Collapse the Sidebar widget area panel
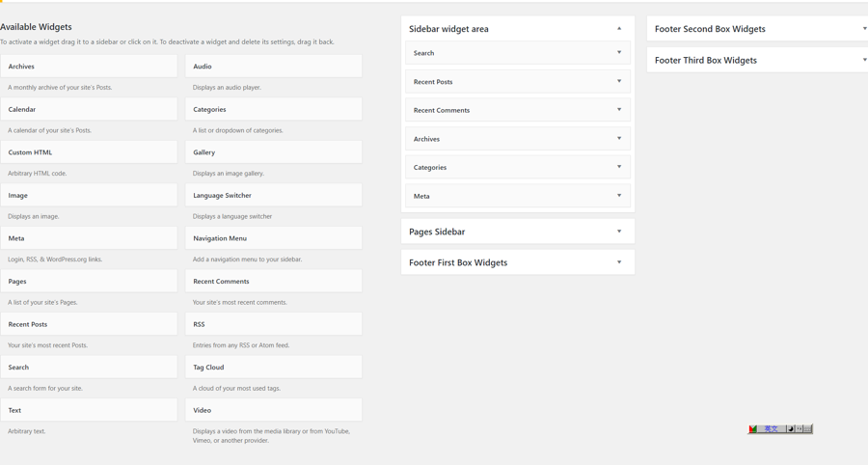 click(619, 29)
